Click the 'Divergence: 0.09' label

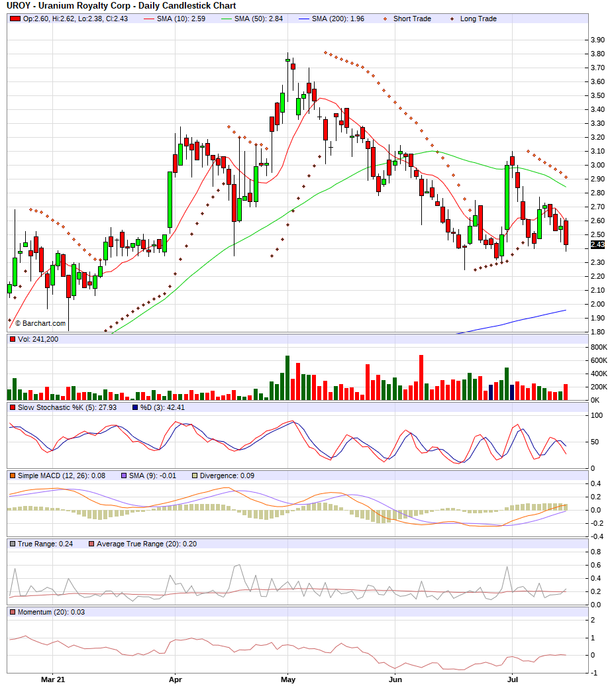[227, 476]
